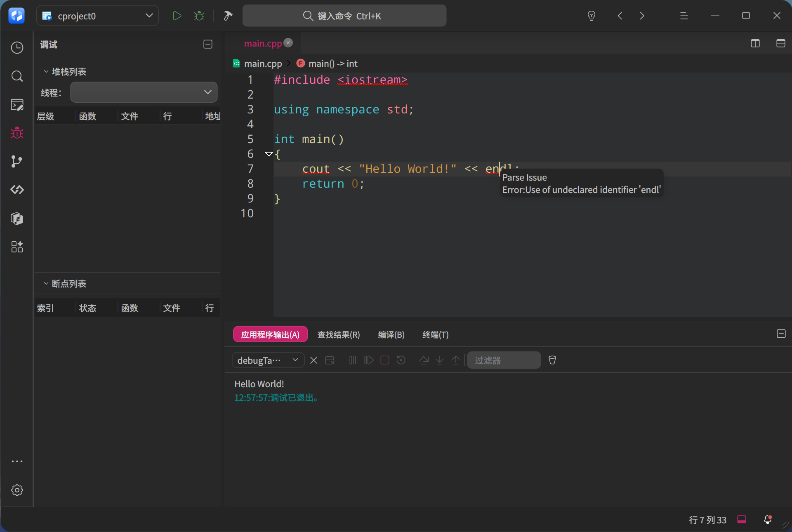
Task: Minimize the output panel
Action: [781, 334]
